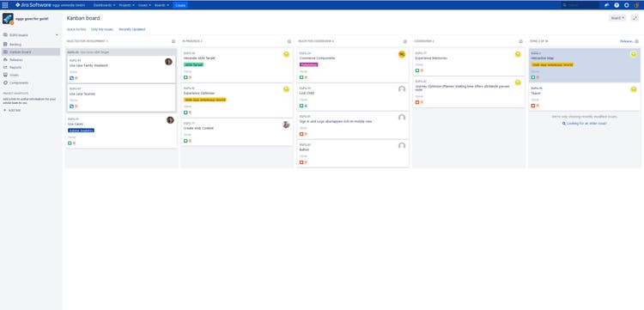Focus the top search field
644x310 pixels.
[x=580, y=5]
